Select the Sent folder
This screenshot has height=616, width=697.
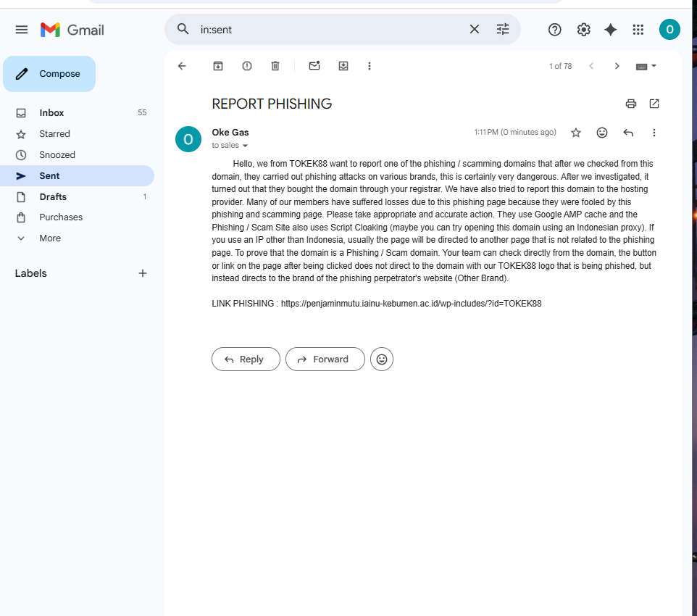point(77,175)
